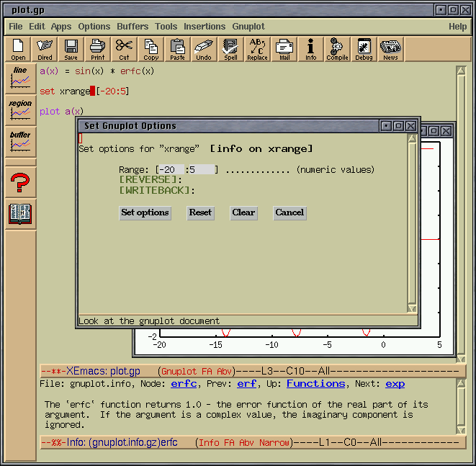Plot current line with gnuplot
476x466 pixels.
pos(20,78)
